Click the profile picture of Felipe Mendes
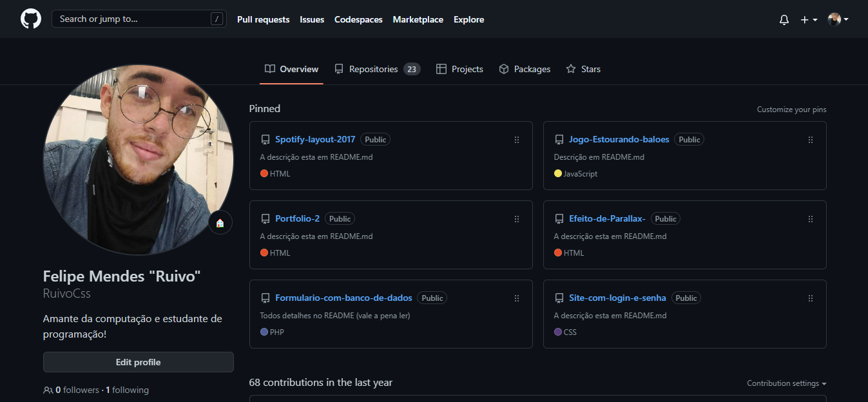 (x=139, y=159)
